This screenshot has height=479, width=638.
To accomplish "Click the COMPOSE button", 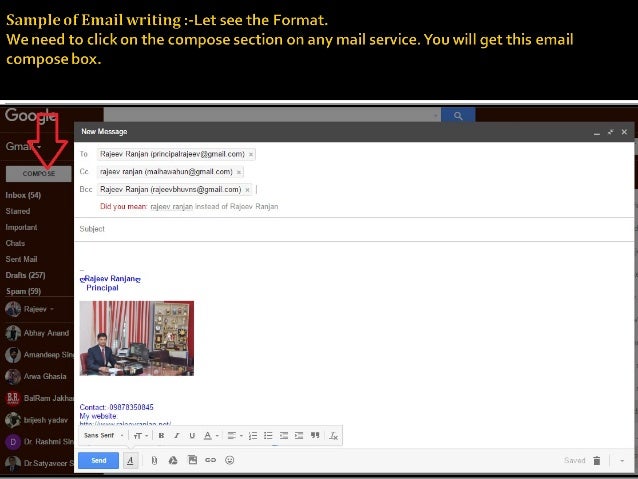I will coord(39,173).
